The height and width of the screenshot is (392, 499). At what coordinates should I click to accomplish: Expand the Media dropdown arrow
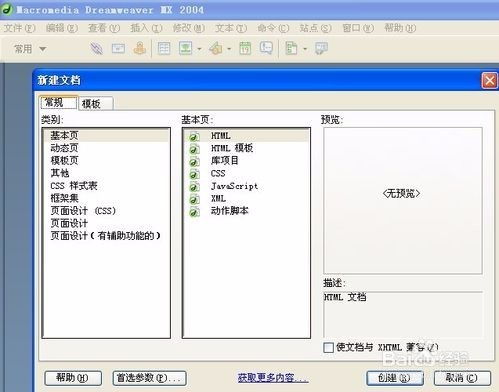(229, 49)
